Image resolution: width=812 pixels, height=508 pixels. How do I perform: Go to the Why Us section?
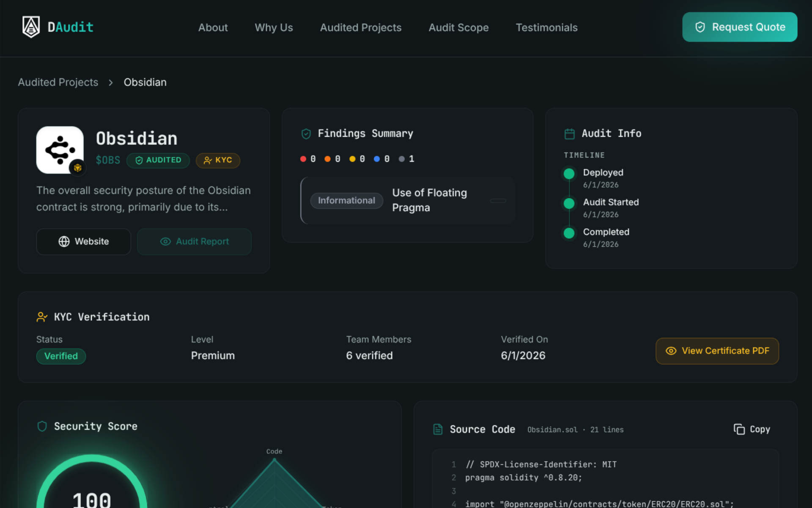click(274, 28)
